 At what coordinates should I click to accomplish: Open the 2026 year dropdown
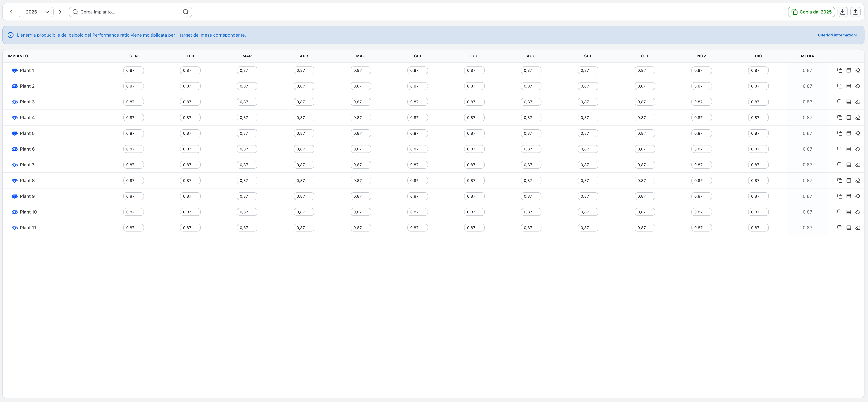point(35,12)
